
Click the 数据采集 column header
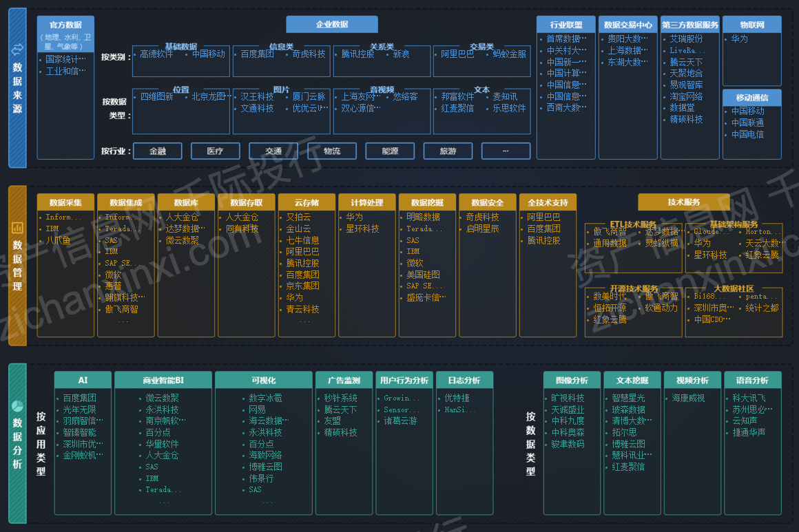point(65,202)
